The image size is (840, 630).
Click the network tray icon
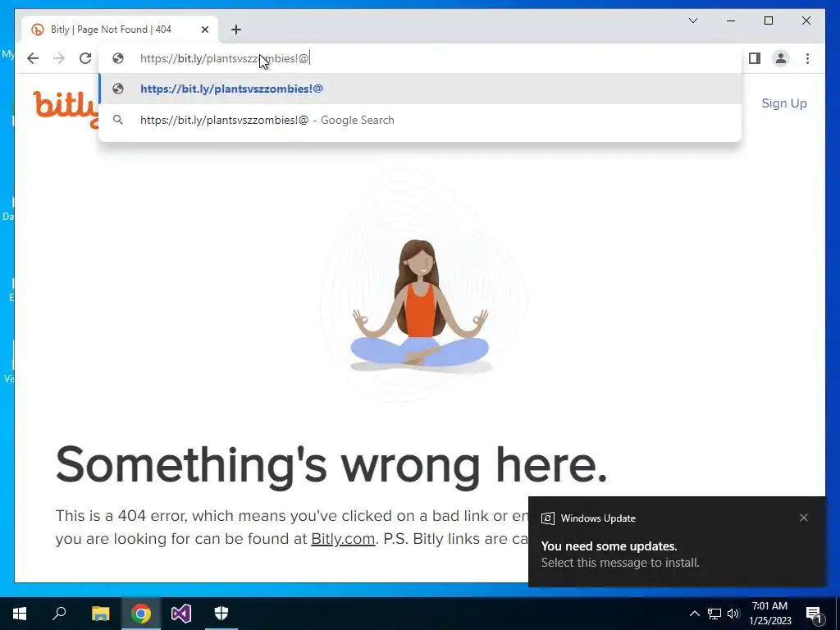[x=714, y=614]
